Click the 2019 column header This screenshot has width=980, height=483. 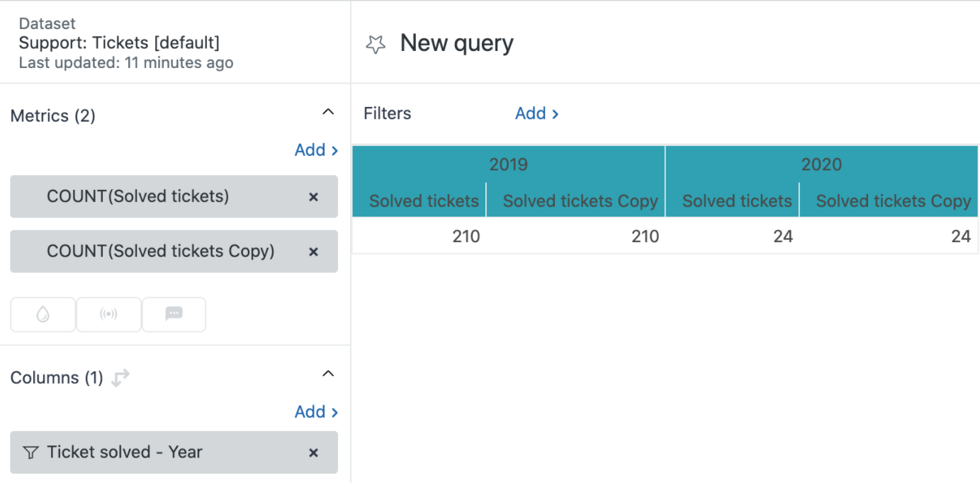pyautogui.click(x=508, y=165)
